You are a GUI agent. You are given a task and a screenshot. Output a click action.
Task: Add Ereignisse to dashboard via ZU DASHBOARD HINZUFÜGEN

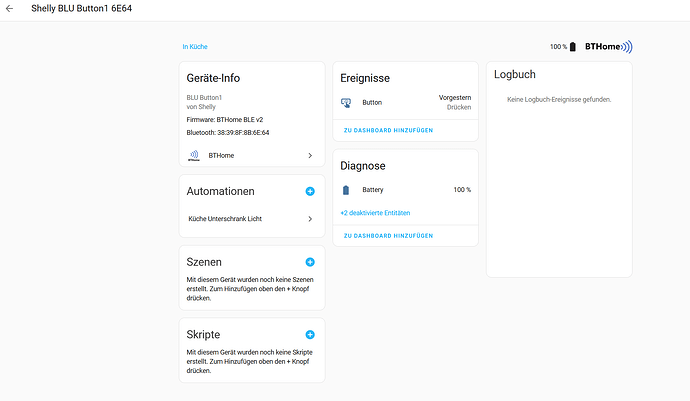[388, 130]
